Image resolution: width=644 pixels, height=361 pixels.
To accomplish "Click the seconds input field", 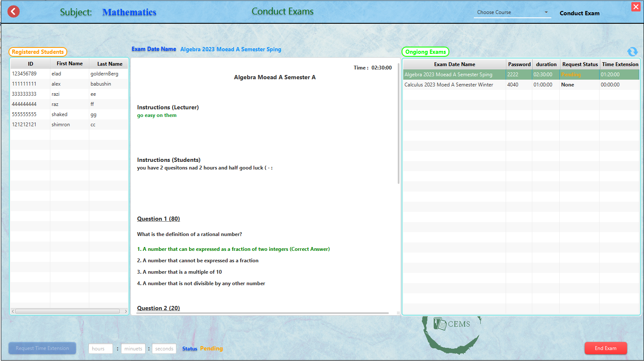I will tap(164, 348).
